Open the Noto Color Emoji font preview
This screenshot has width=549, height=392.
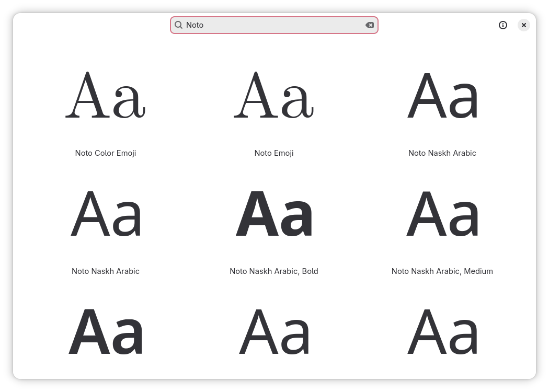coord(106,95)
